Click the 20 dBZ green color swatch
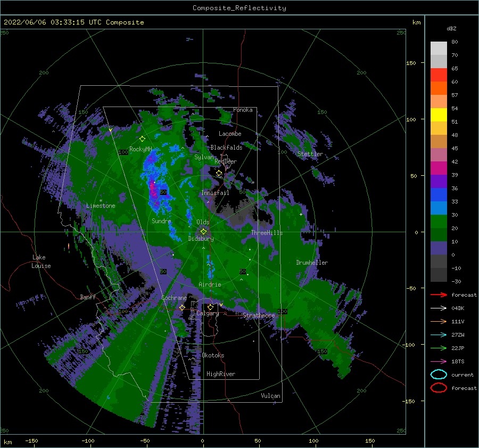The width and height of the screenshot is (479, 448). tap(439, 234)
